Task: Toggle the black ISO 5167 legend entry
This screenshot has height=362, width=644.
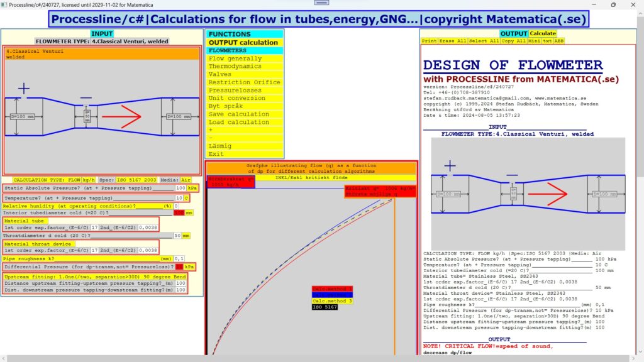Action: point(325,307)
